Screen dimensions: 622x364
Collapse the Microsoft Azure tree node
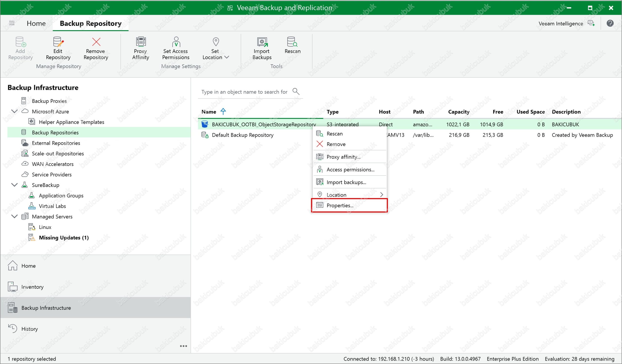click(15, 111)
